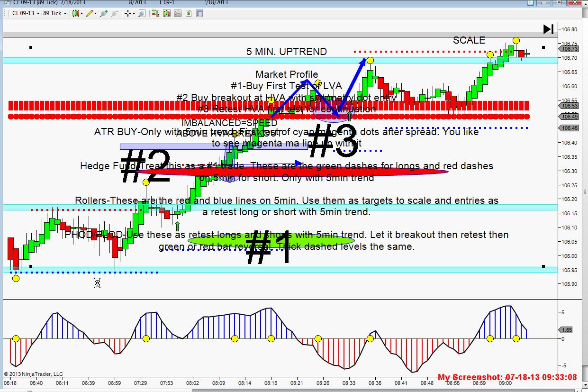Select the SCALE text annotation
This screenshot has width=588, height=392.
point(469,40)
